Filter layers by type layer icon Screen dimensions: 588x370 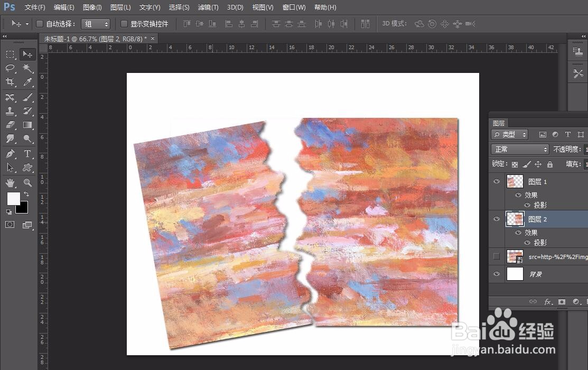pyautogui.click(x=568, y=134)
